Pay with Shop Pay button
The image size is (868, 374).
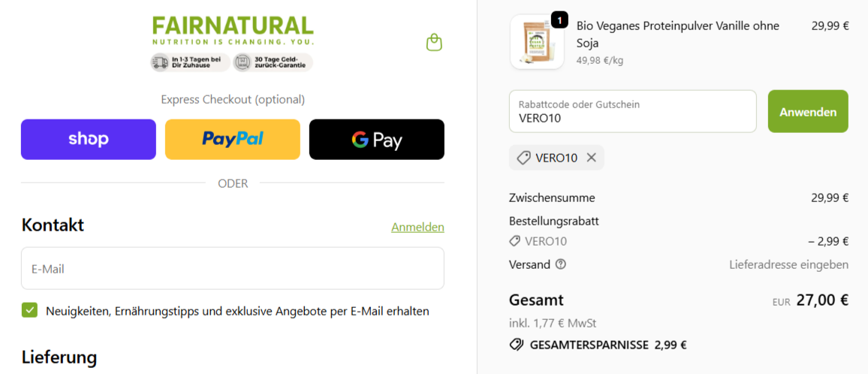click(89, 139)
